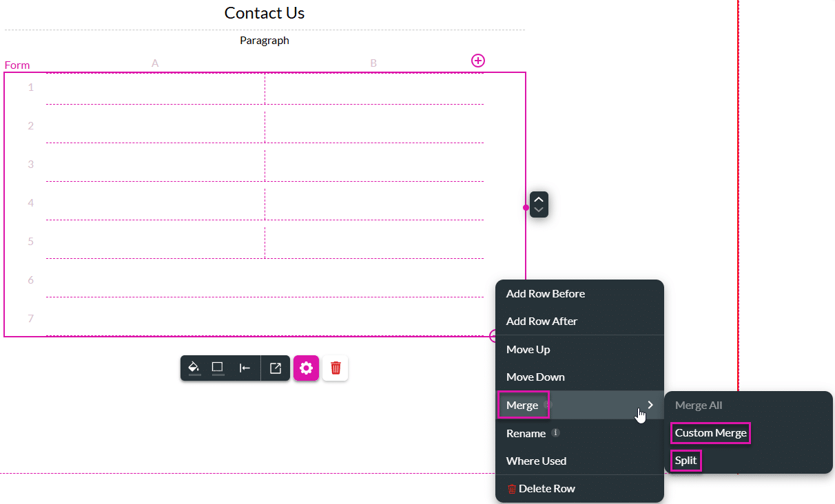Screen dimensions: 835x504
Task: Expand the Merge submenu arrow
Action: [x=649, y=405]
